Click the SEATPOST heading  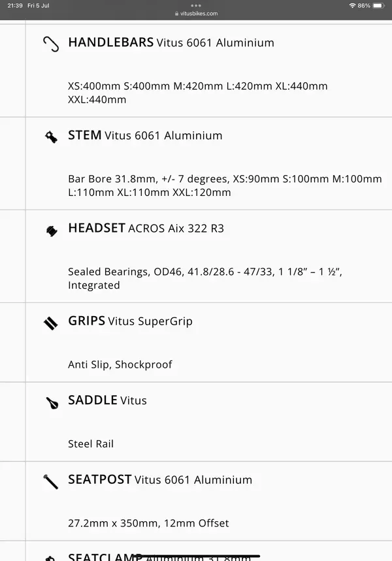(100, 479)
